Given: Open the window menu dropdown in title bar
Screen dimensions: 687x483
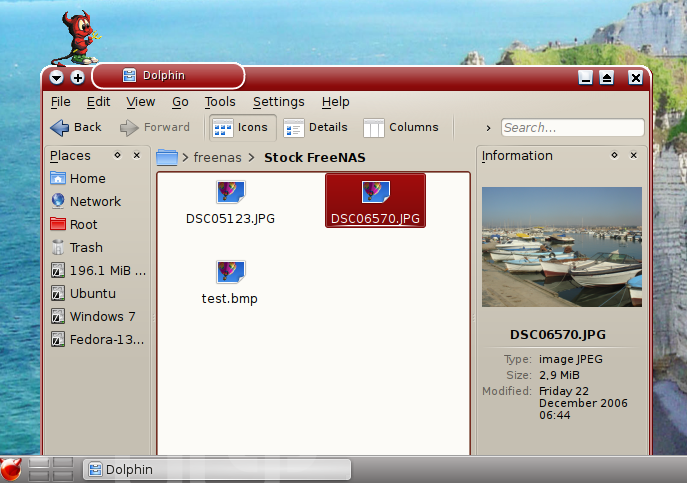Looking at the screenshot, I should [x=57, y=77].
